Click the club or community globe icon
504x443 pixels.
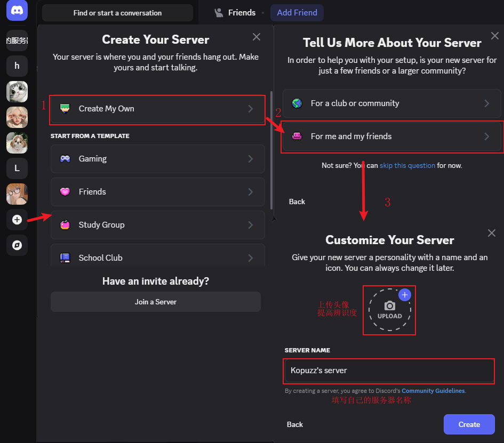click(297, 103)
